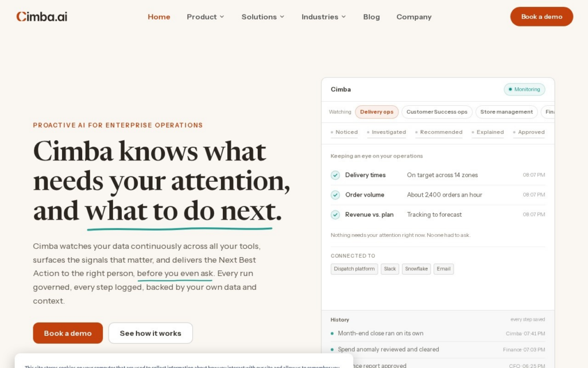588x368 pixels.
Task: Click 'On target across 14 zones' text
Action: point(442,175)
